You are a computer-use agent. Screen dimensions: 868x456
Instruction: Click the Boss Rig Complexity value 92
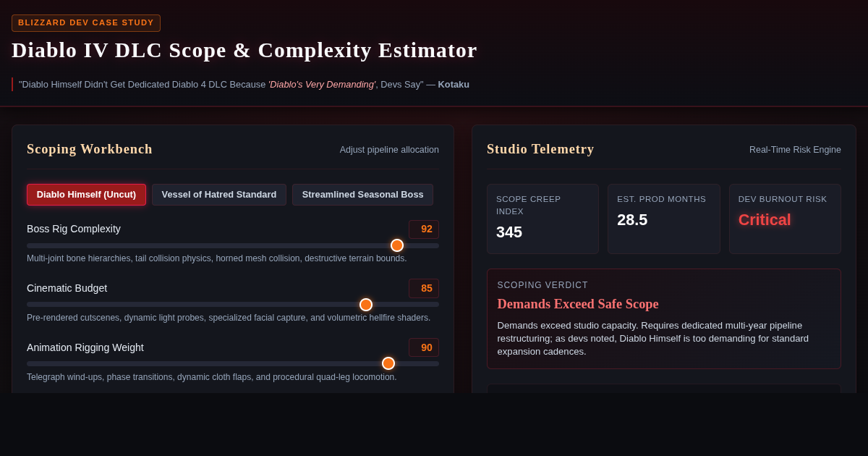(424, 229)
